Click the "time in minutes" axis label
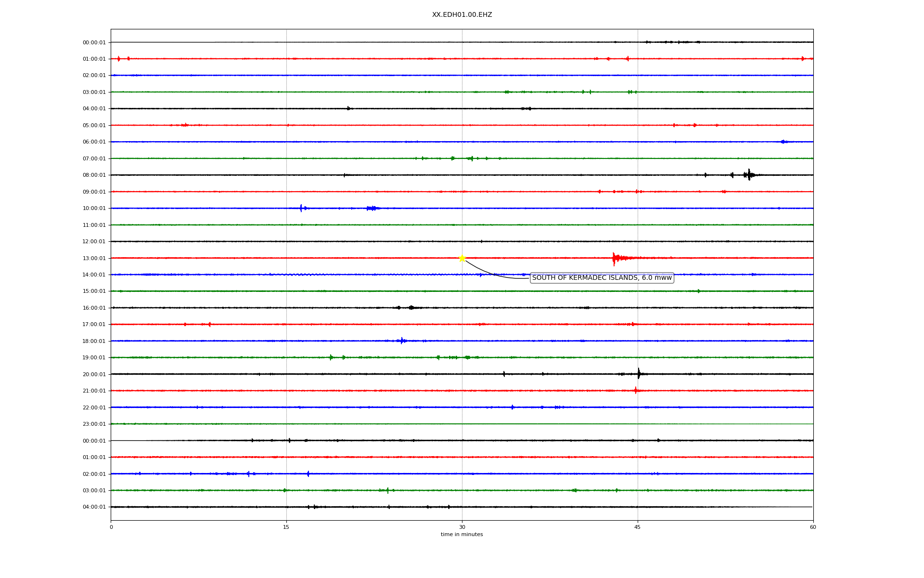The height and width of the screenshot is (578, 924). click(462, 535)
